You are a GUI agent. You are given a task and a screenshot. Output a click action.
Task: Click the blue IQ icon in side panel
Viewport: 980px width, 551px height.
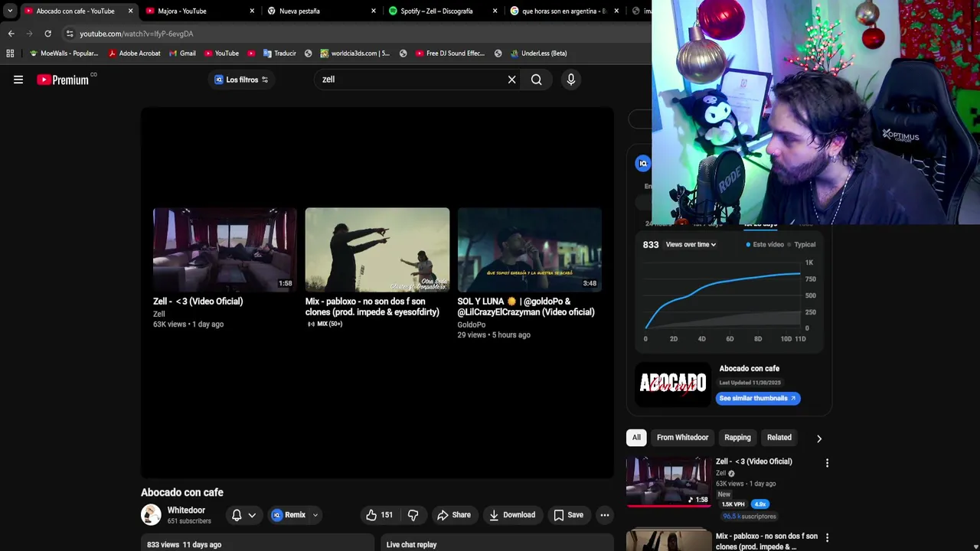pos(643,163)
